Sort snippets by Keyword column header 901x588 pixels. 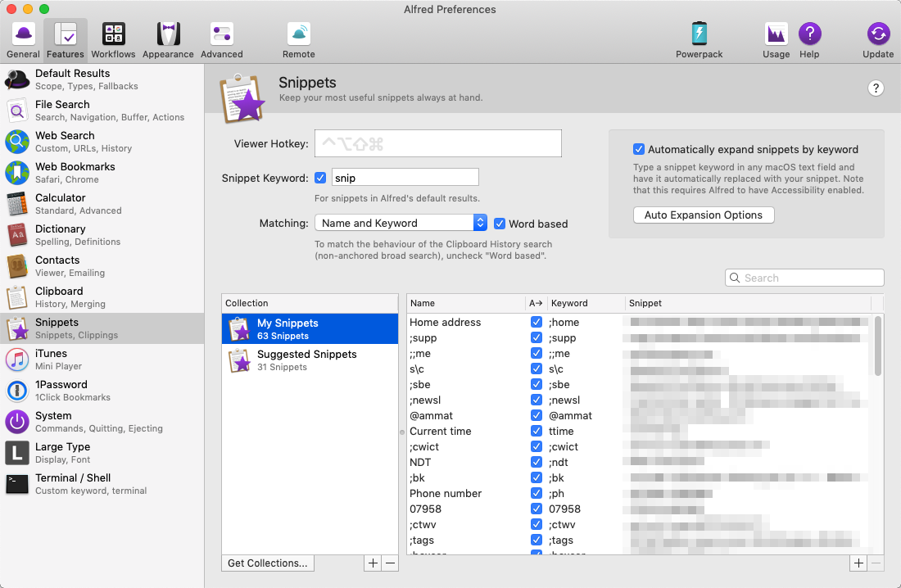point(586,303)
